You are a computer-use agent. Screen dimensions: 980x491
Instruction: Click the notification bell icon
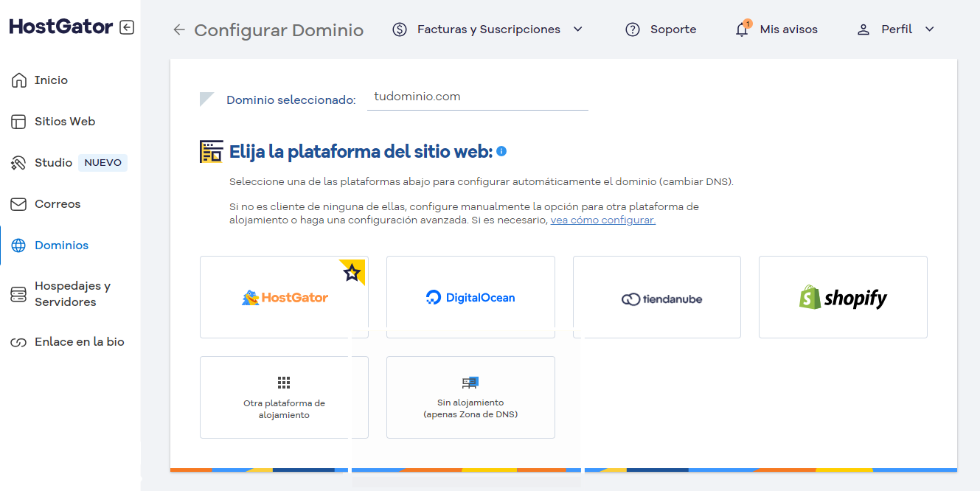[x=743, y=29]
